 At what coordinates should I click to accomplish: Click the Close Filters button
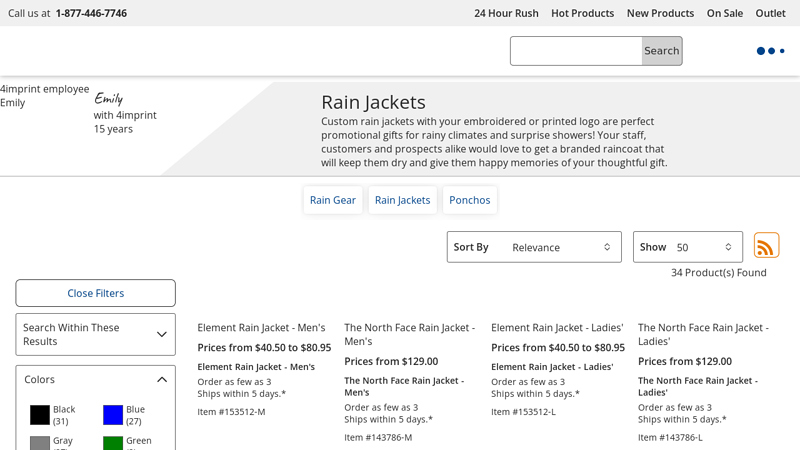(95, 293)
